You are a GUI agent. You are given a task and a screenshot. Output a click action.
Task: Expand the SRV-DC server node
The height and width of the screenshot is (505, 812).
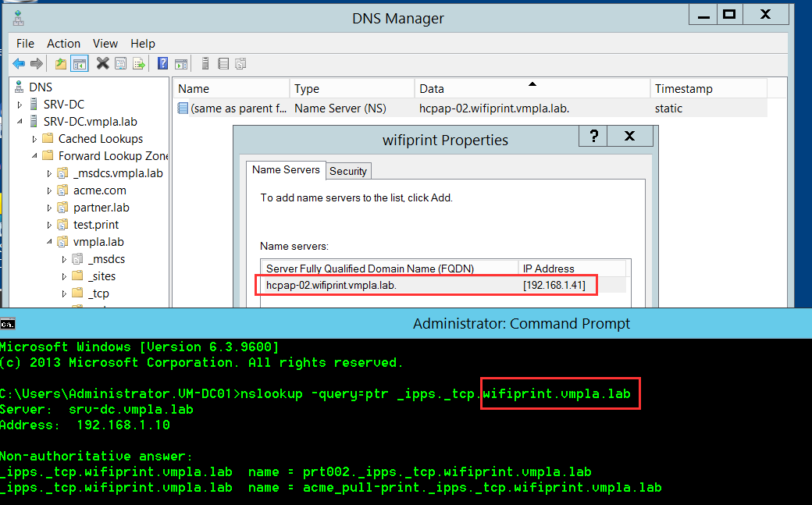(x=20, y=105)
